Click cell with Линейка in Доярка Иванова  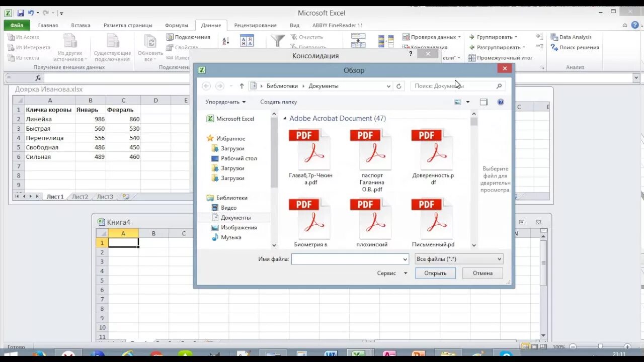50,119
